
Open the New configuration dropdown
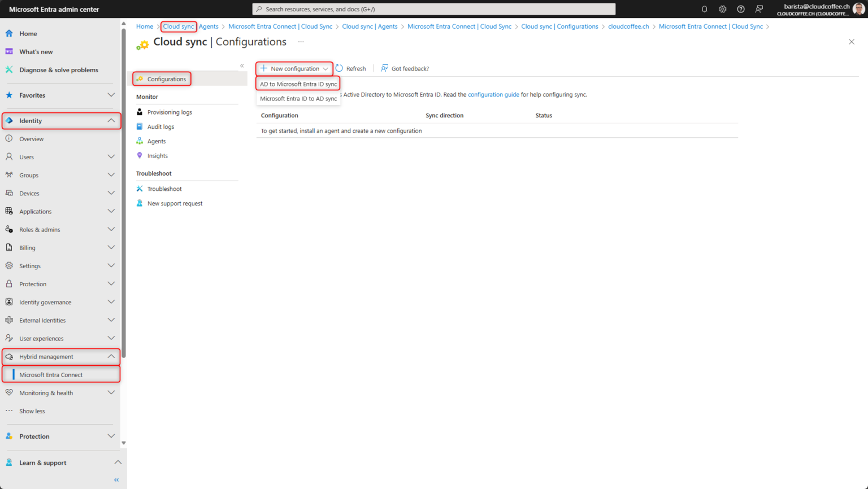pos(294,68)
